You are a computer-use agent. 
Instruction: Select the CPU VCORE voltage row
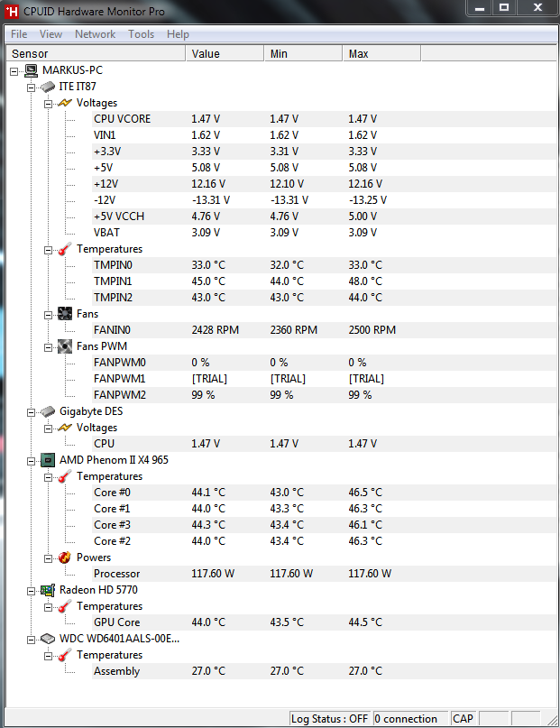(x=324, y=119)
